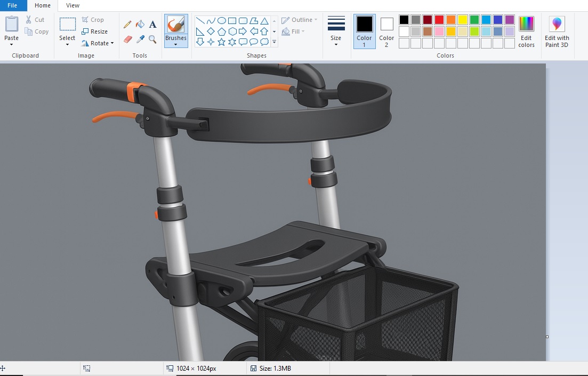Activate the Color 1 foreground selector

(x=364, y=31)
